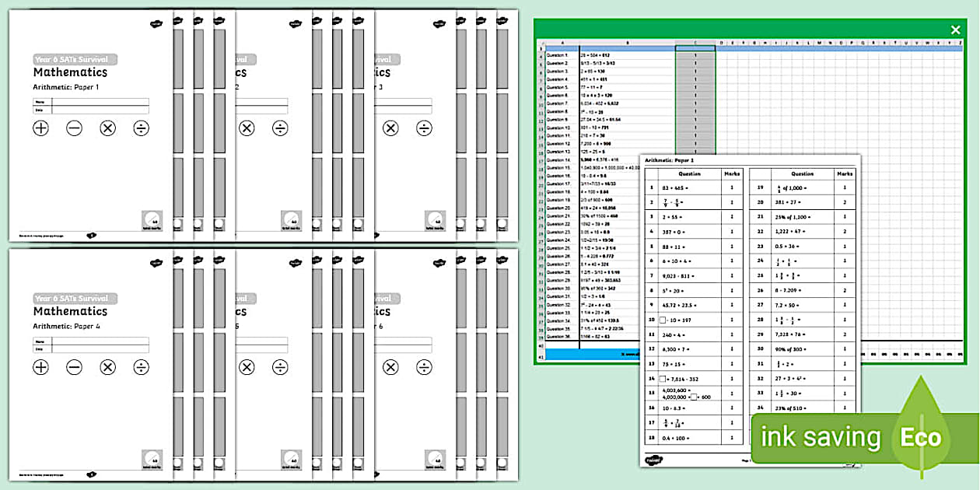Click the divide symbol on Paper 1 cover

[141, 128]
